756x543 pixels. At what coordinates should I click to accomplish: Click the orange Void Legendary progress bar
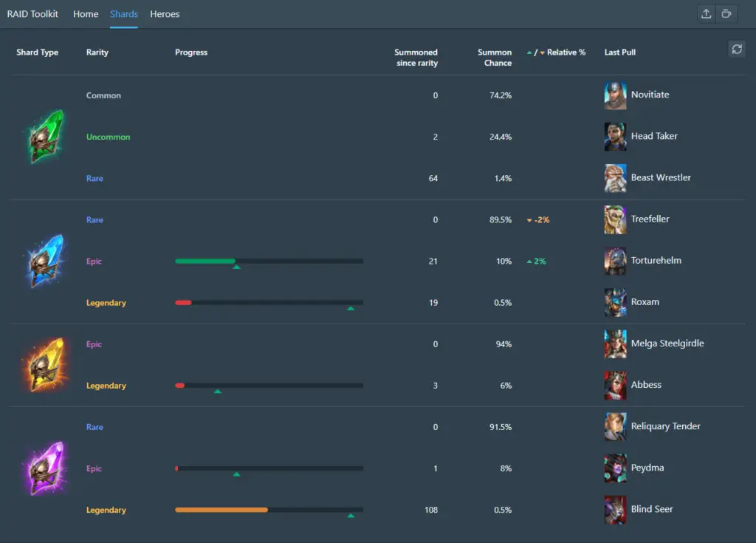pyautogui.click(x=269, y=510)
